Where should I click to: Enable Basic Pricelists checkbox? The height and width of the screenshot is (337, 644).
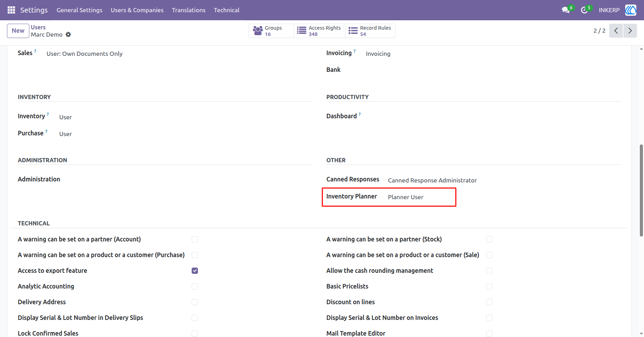(x=489, y=286)
